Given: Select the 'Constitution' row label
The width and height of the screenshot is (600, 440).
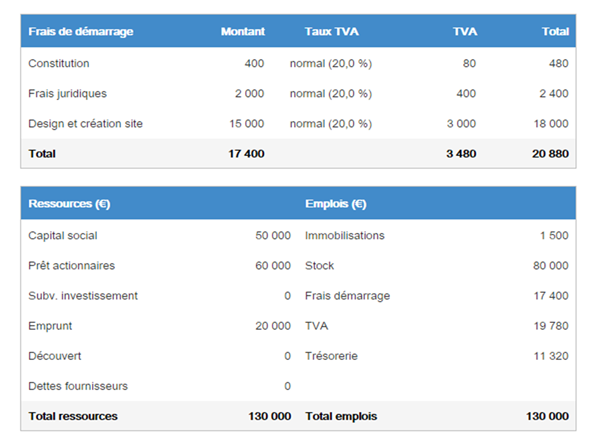Looking at the screenshot, I should (59, 63).
